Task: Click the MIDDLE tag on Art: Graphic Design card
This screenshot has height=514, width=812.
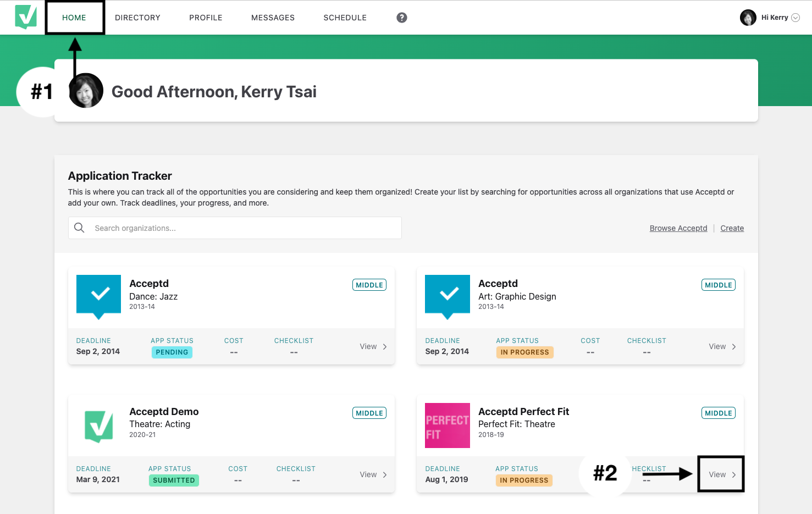Action: 719,285
